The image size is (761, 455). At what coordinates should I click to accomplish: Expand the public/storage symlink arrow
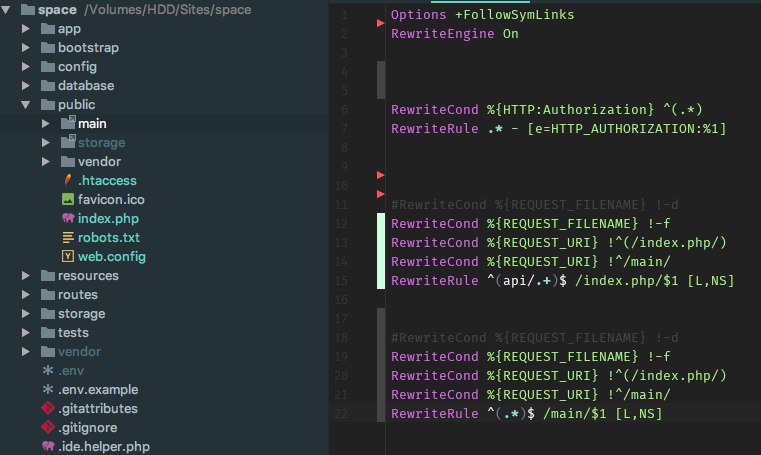coord(46,143)
